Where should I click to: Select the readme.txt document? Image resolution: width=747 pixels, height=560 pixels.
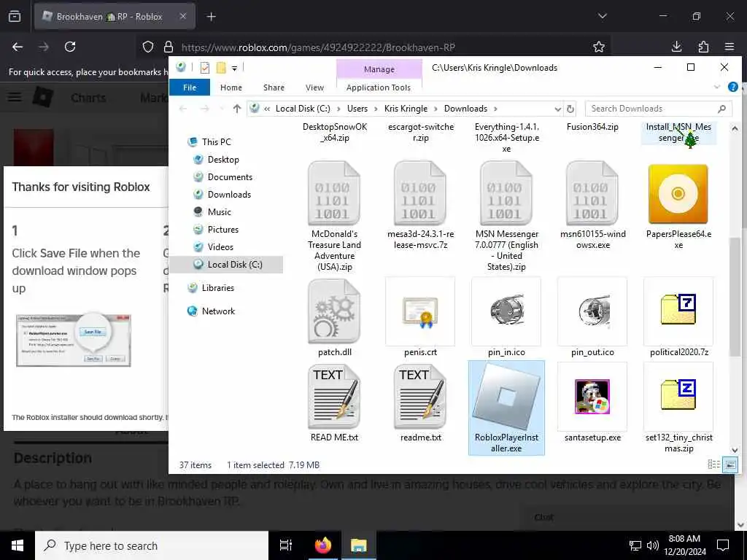pos(420,402)
